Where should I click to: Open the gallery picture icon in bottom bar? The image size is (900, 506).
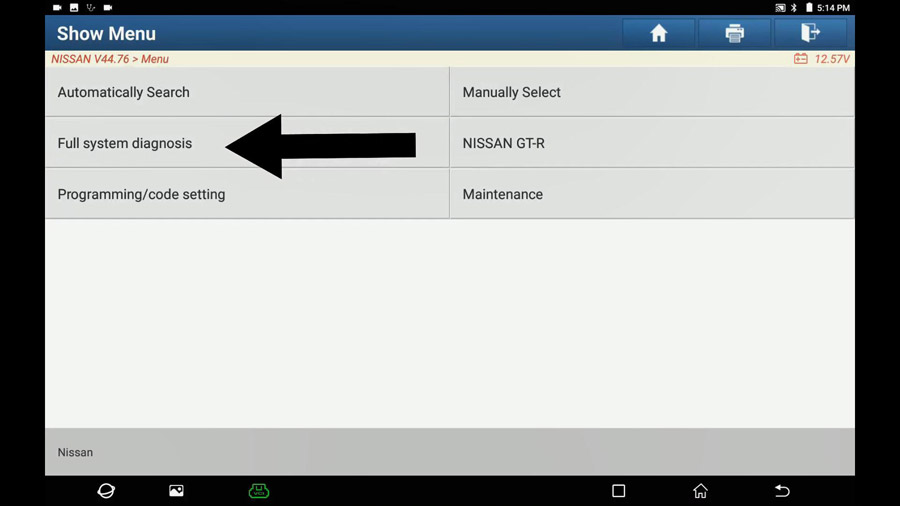(176, 491)
